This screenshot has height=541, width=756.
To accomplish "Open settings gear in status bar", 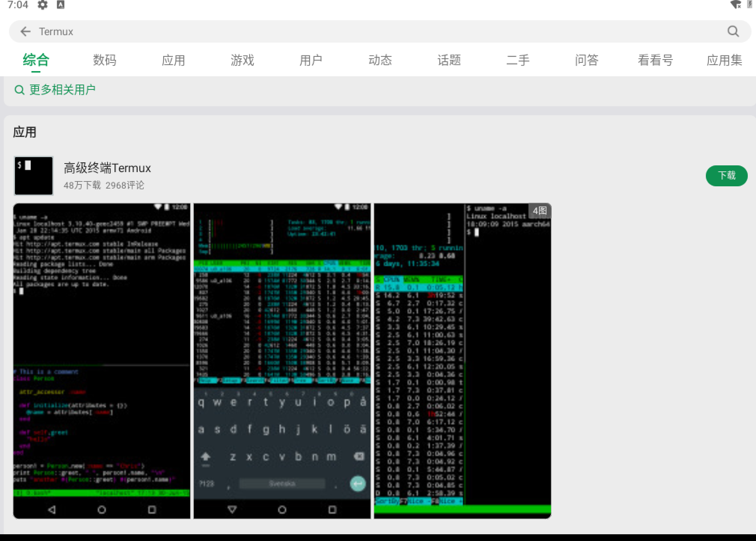I will pos(43,5).
